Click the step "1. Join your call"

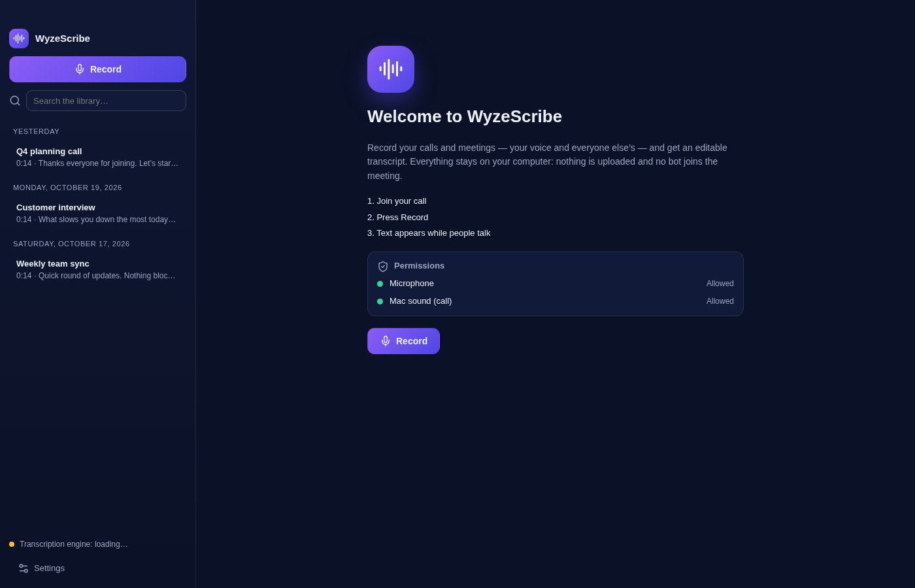397,201
